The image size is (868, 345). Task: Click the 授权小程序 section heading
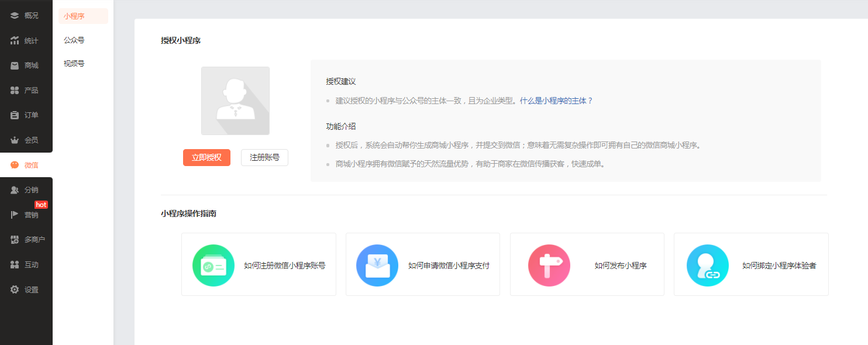pyautogui.click(x=181, y=40)
